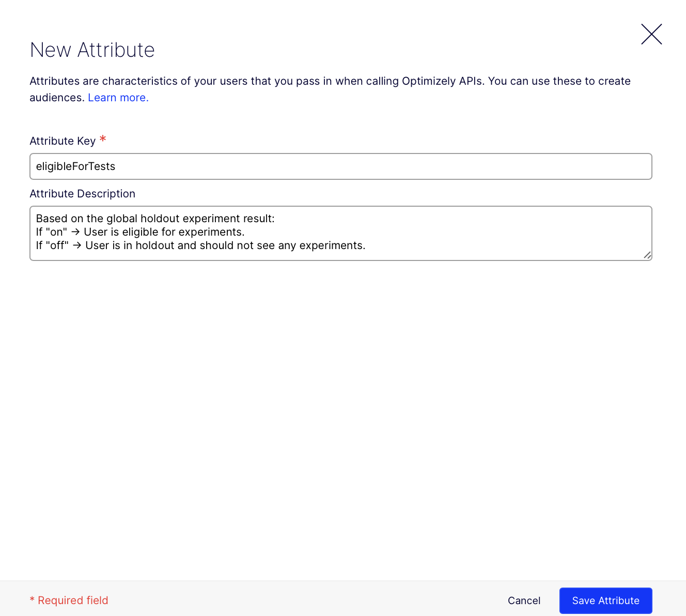This screenshot has width=686, height=616.
Task: Click the Required field footer note
Action: [x=69, y=600]
